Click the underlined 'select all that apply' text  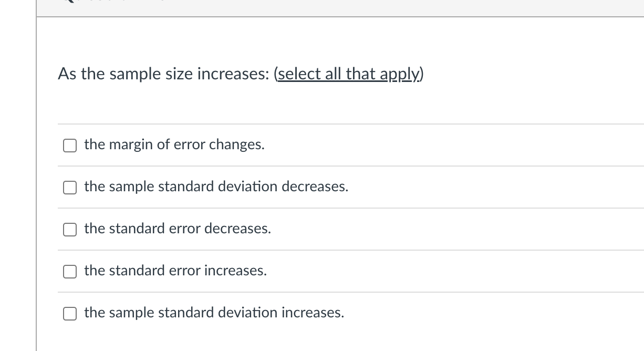click(348, 74)
